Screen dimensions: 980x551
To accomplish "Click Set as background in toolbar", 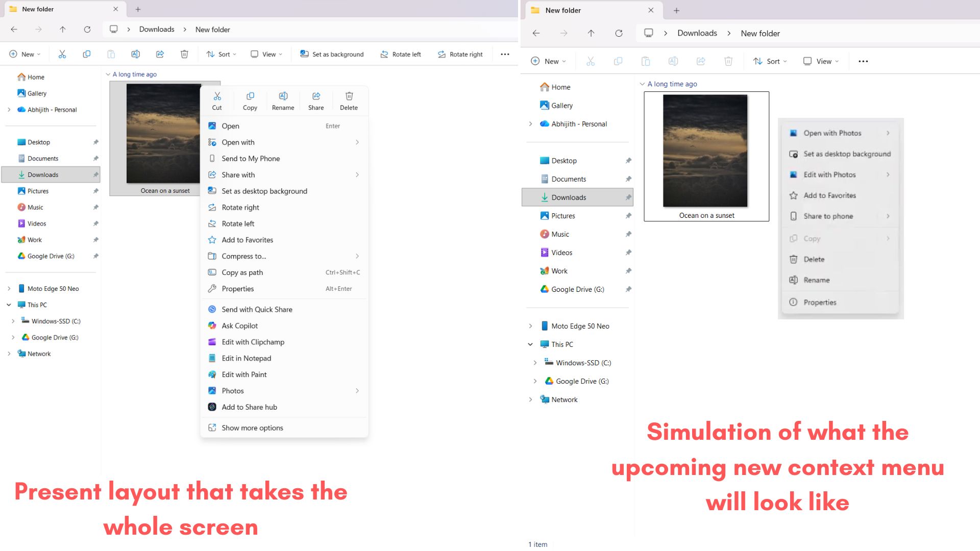I will click(332, 54).
